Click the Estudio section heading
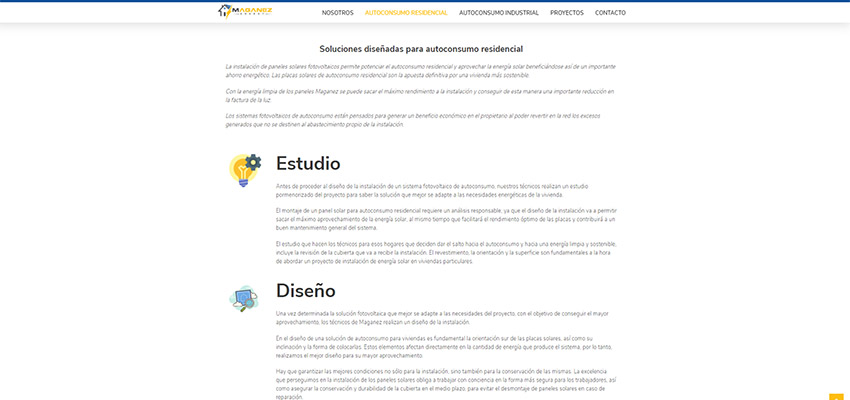Image resolution: width=850 pixels, height=400 pixels. tap(308, 163)
